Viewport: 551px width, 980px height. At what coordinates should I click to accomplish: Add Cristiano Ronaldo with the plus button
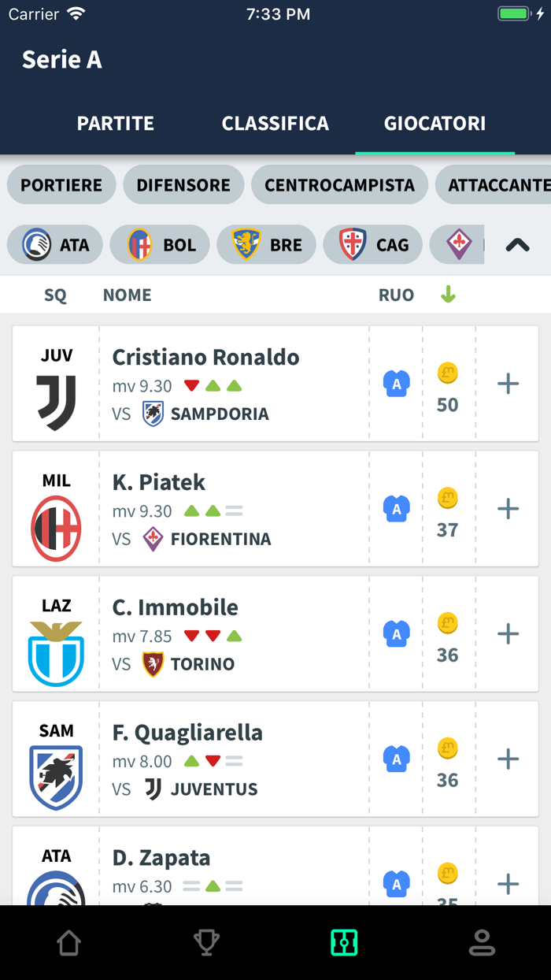(508, 383)
